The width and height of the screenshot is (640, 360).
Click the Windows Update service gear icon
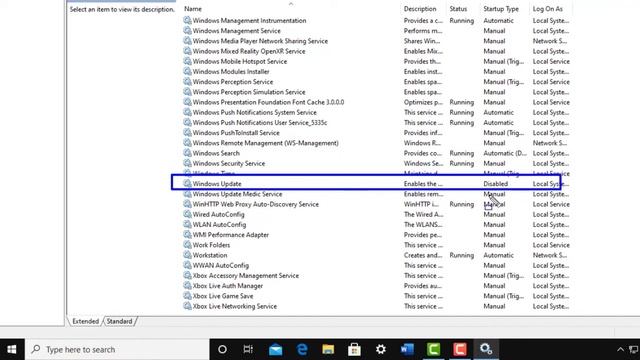click(187, 183)
